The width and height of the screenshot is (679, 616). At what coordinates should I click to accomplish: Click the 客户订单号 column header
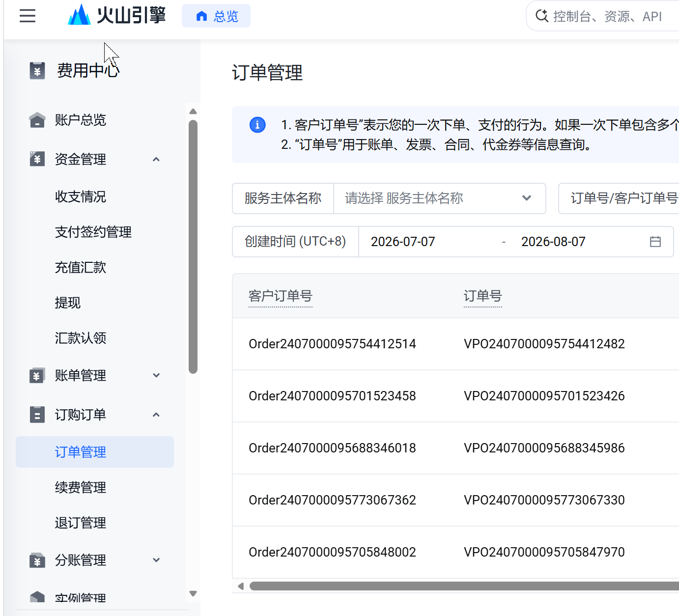pos(281,296)
